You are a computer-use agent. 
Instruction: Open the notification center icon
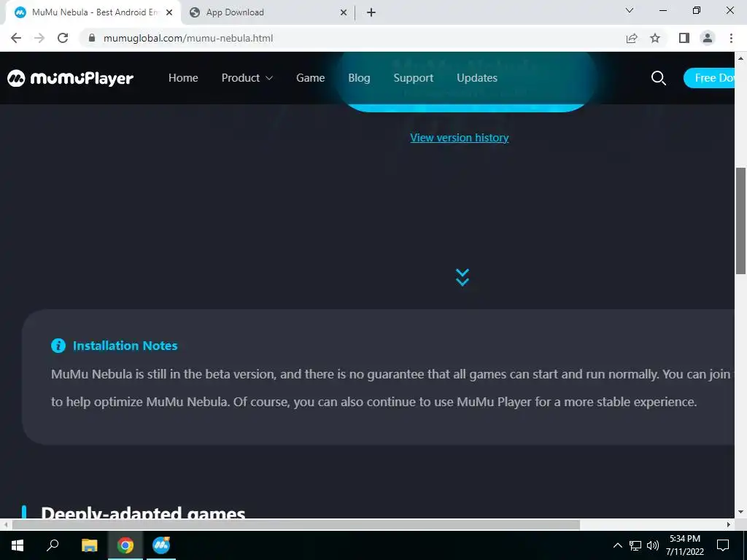(723, 545)
